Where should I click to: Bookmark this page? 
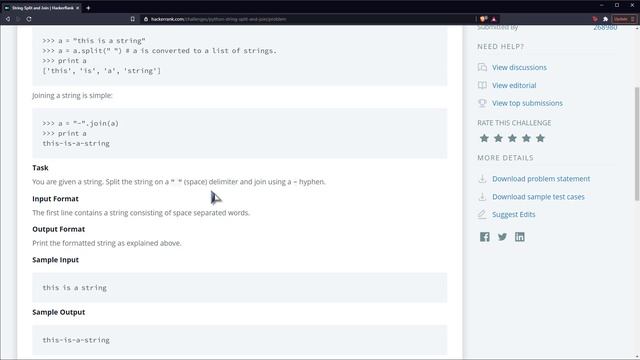coord(133,19)
